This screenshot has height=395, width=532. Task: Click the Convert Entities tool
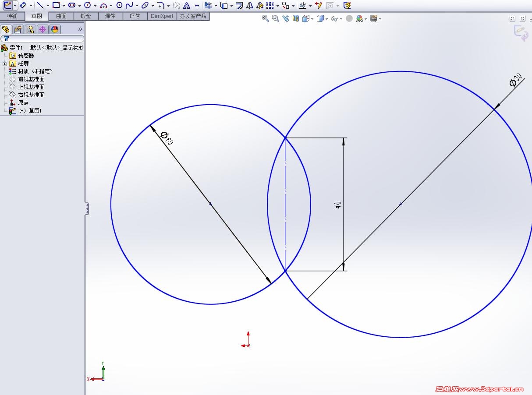224,5
